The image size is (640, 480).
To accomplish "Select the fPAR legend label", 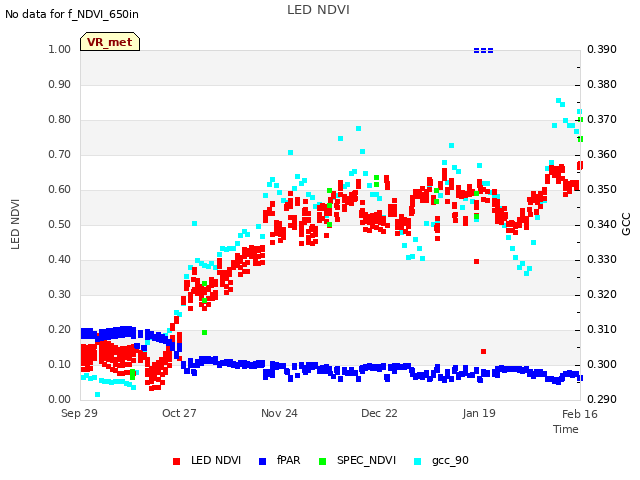I will point(289,460).
